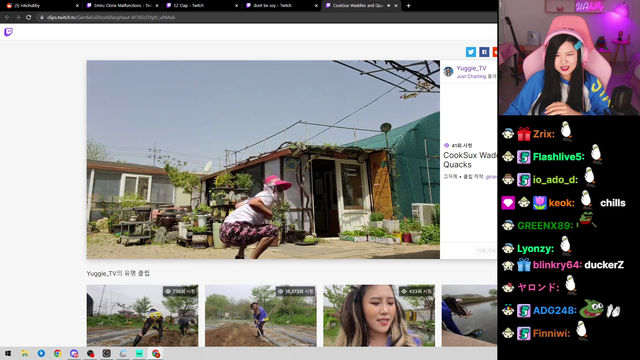Screen dimensions: 640x360
Task: Open the Windows Start menu
Action: (8, 353)
